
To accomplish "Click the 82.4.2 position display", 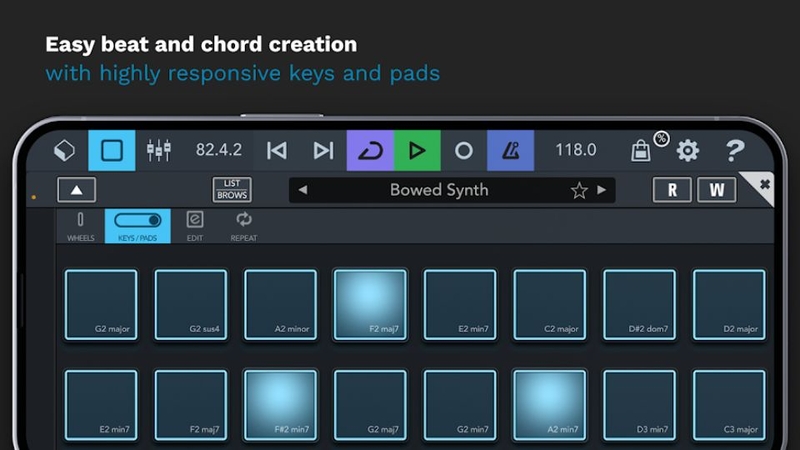I will coord(219,150).
